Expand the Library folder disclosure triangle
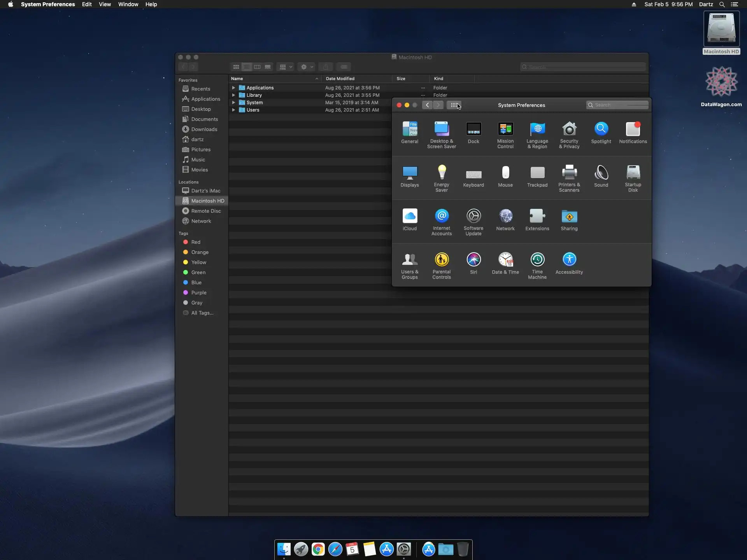 (233, 95)
